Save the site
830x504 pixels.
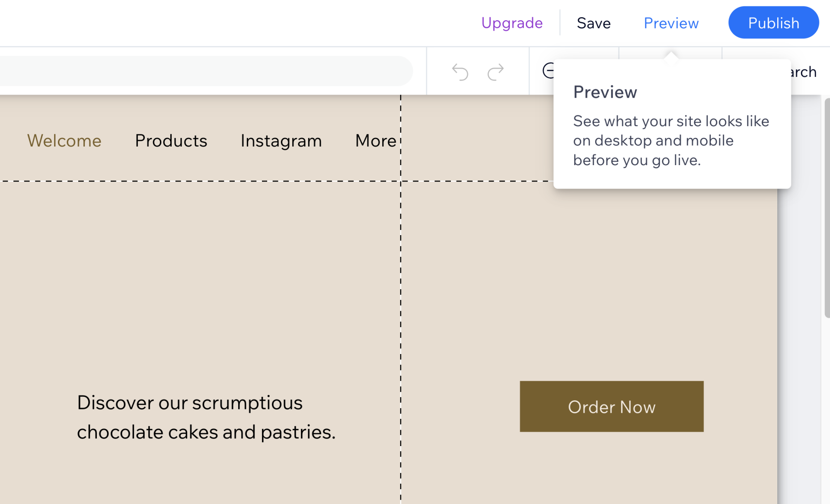coord(594,23)
